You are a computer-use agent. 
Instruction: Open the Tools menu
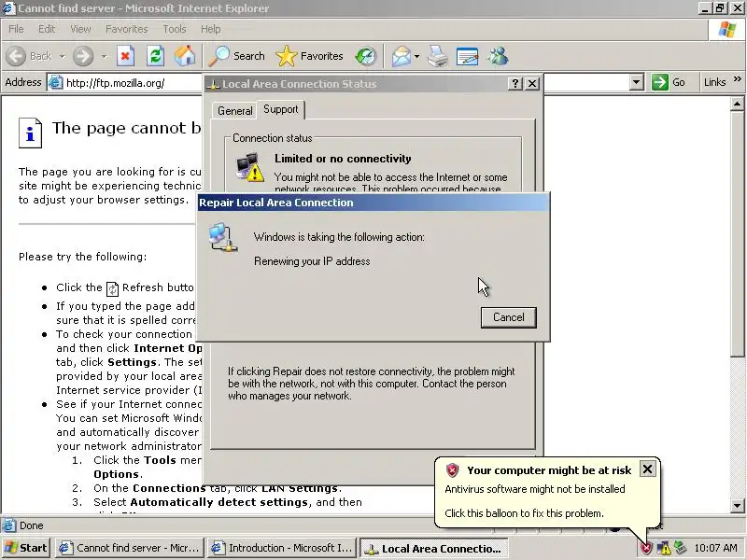[175, 29]
